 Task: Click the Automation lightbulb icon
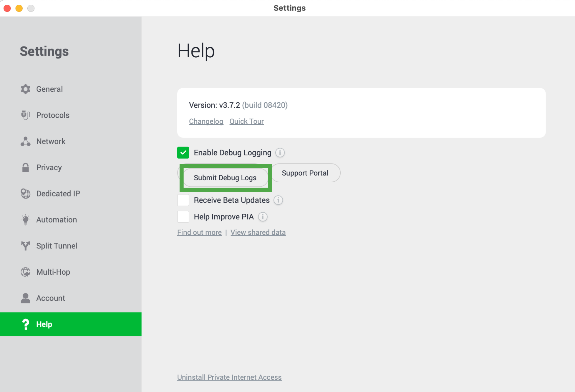click(x=26, y=220)
